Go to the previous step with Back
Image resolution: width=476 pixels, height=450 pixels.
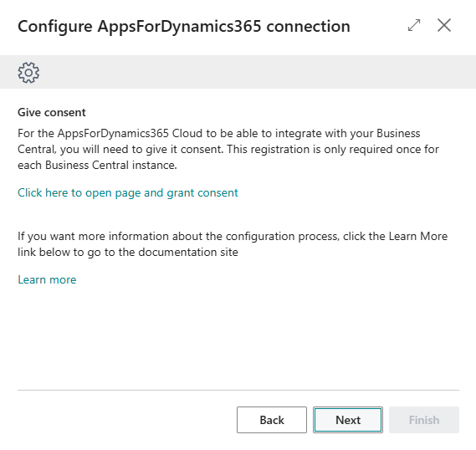click(272, 420)
